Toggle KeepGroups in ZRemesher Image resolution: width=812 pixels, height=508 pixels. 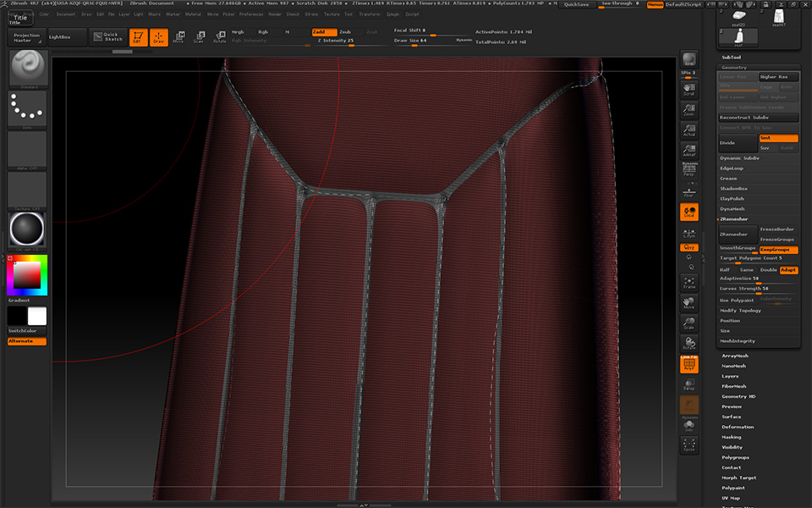click(x=778, y=249)
